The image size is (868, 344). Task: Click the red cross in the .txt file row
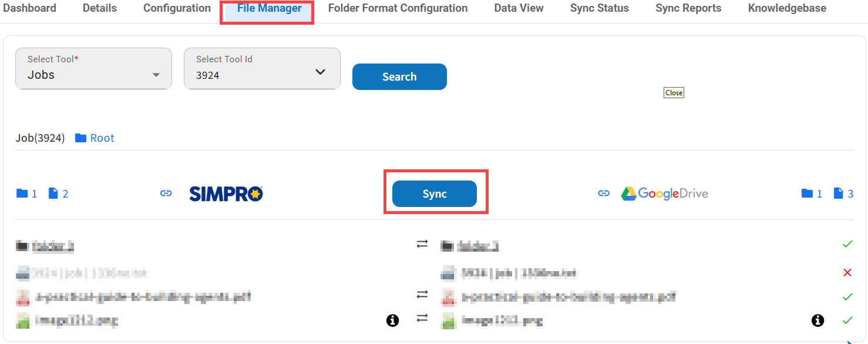click(847, 272)
